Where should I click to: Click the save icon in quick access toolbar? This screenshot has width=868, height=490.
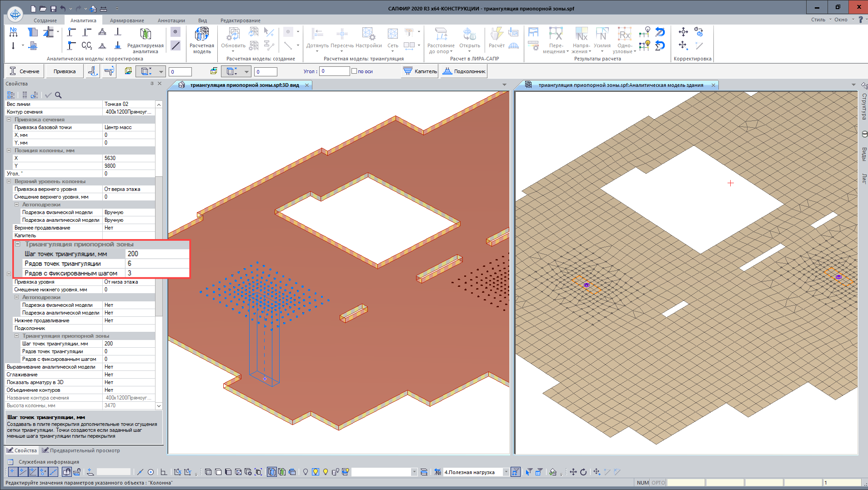[53, 9]
